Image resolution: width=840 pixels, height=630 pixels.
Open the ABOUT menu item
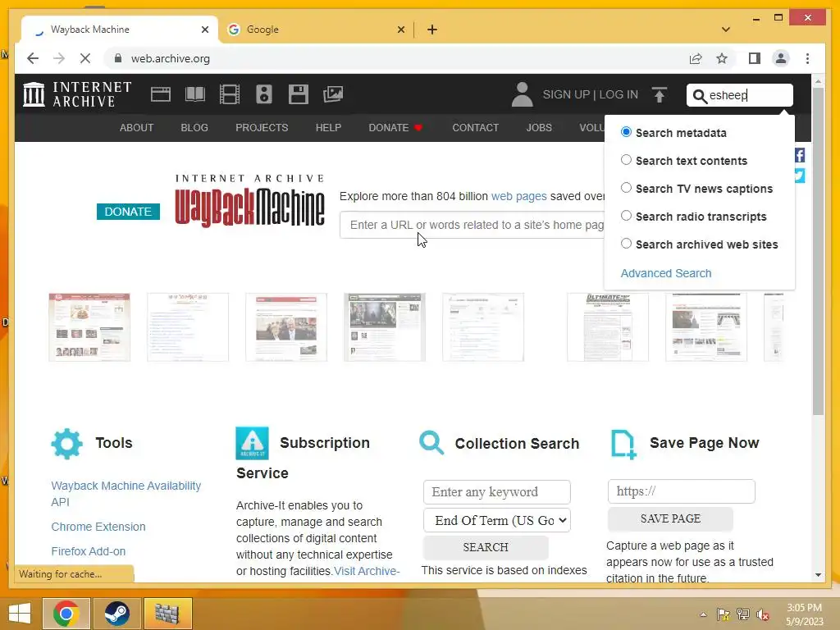click(137, 127)
